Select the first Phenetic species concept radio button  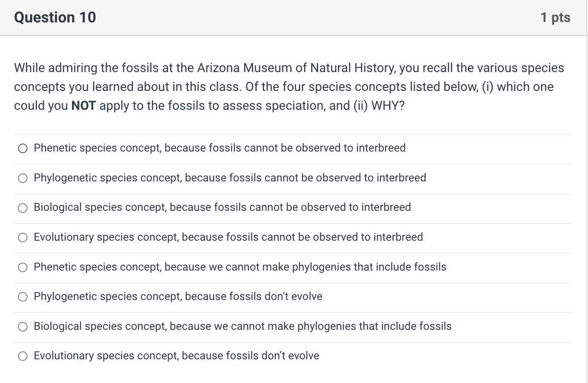tap(22, 148)
